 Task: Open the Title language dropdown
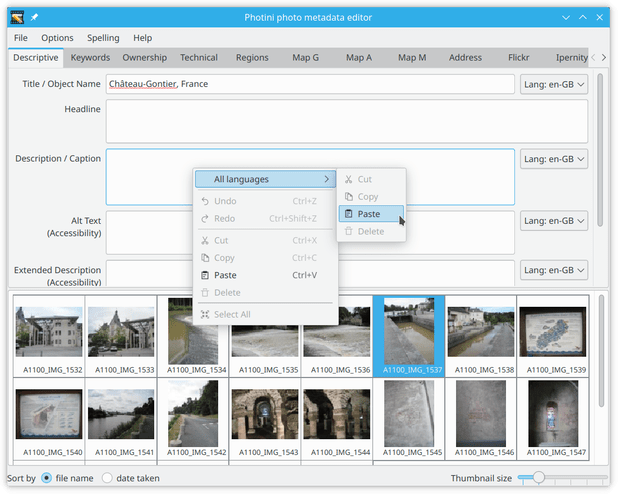(554, 84)
